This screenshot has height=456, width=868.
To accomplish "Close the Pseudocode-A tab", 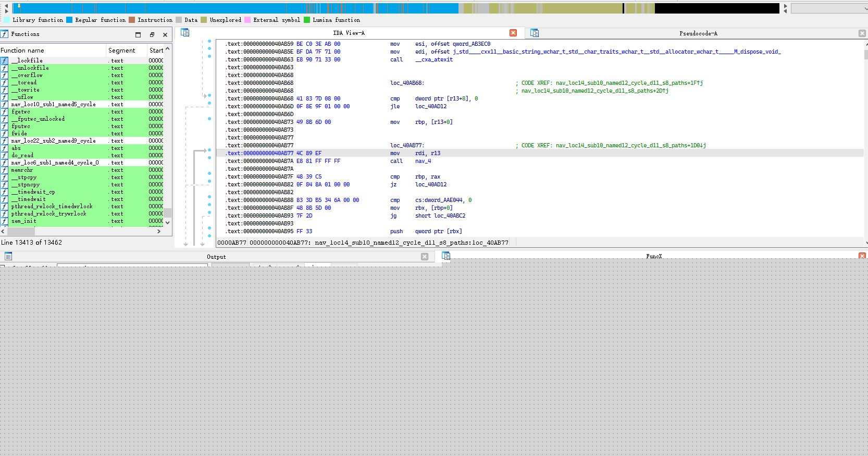I will [862, 33].
